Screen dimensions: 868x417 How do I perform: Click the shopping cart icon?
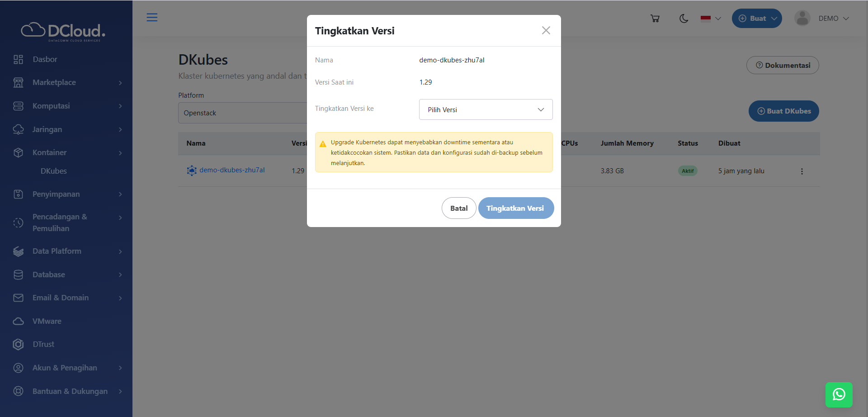655,19
